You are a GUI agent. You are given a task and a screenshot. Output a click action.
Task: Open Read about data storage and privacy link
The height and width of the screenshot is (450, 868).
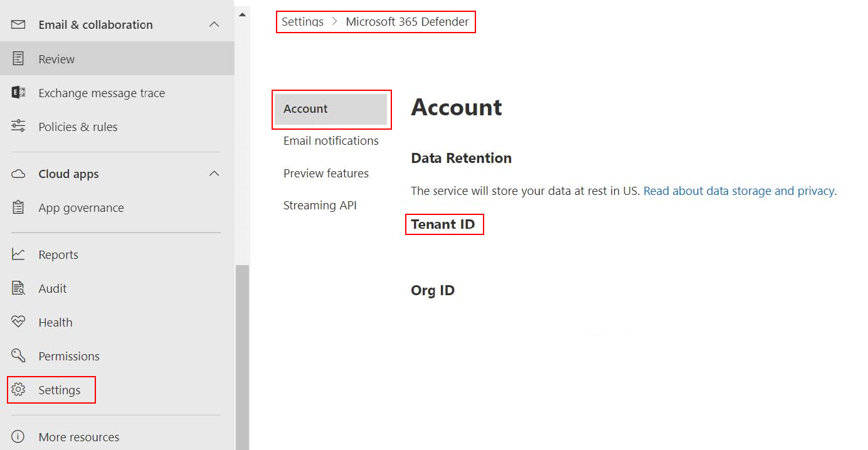[739, 191]
